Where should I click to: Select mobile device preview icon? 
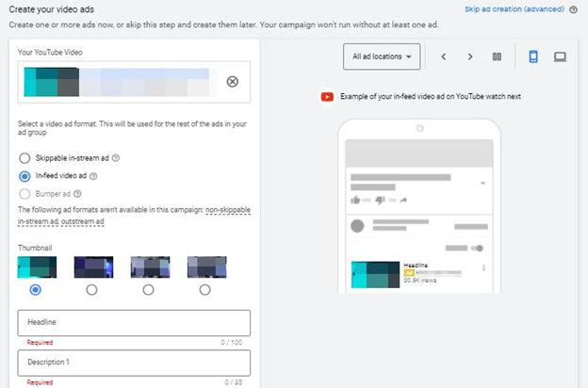coord(532,57)
